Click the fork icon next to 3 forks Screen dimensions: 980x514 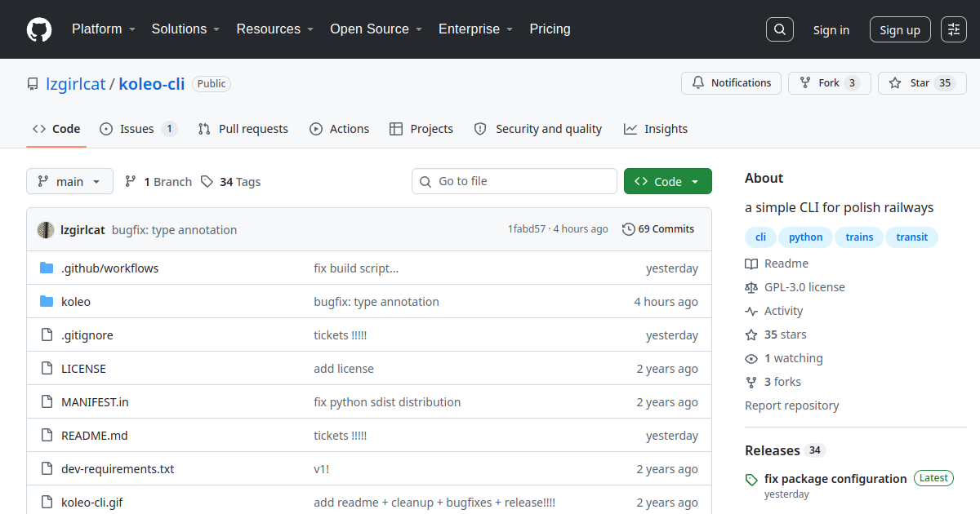point(751,382)
